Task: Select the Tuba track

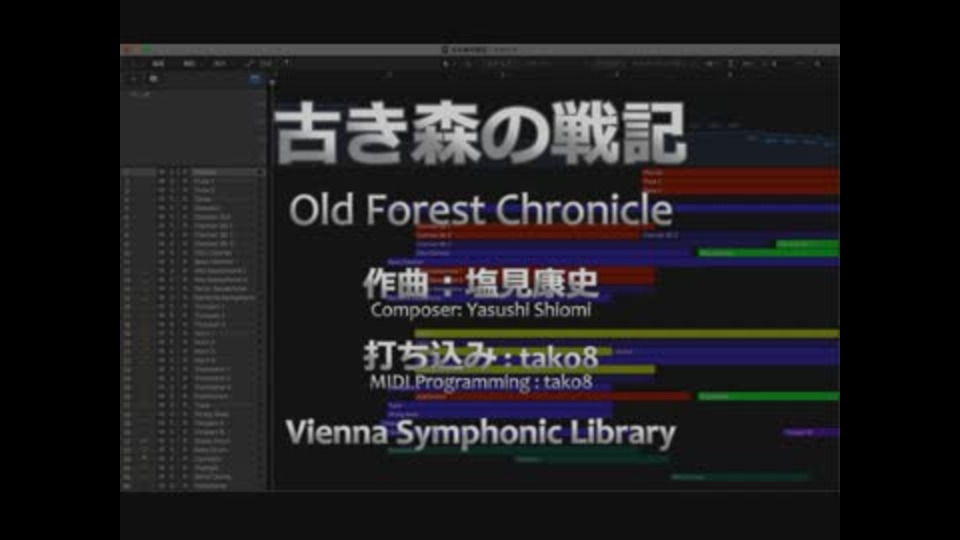Action: [193, 405]
